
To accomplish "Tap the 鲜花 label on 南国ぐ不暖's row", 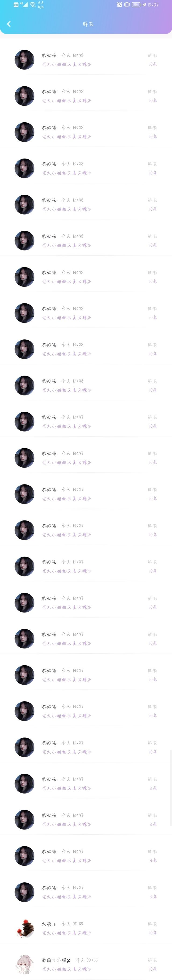I will click(x=153, y=960).
